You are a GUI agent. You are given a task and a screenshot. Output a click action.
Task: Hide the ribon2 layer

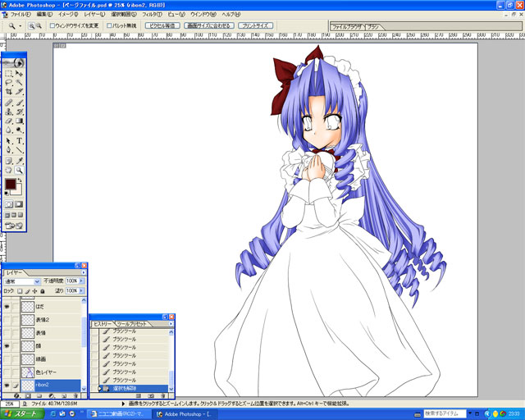(x=7, y=386)
